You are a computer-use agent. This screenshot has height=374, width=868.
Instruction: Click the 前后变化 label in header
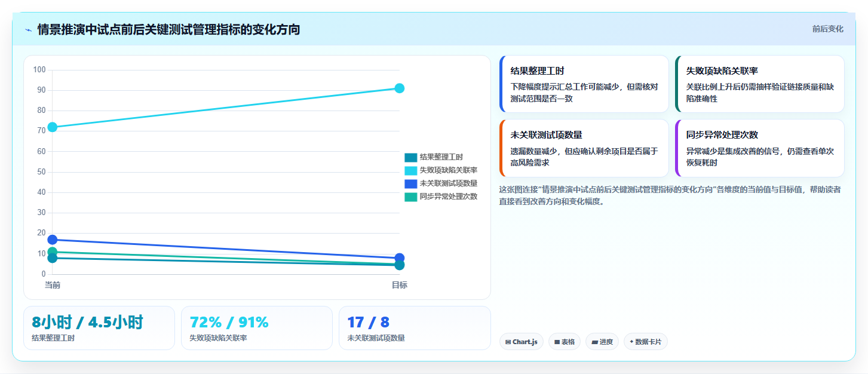[x=827, y=29]
